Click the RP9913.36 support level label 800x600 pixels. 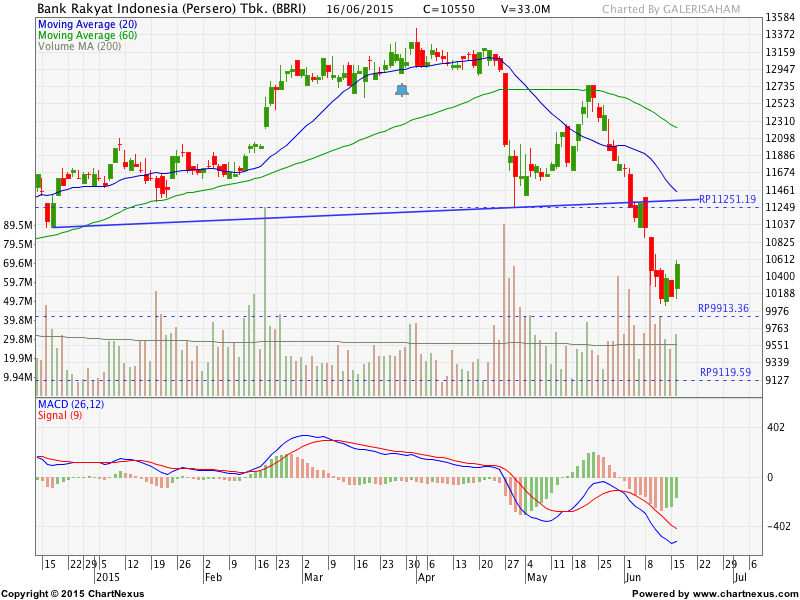(x=724, y=308)
